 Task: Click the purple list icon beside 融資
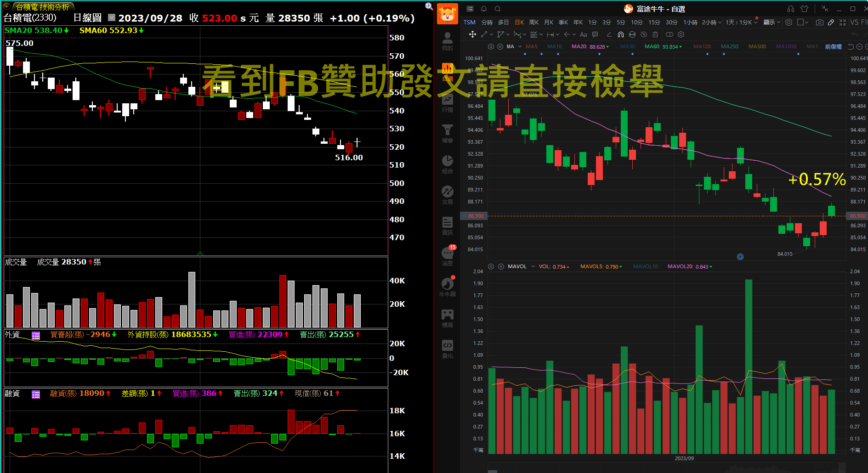pyautogui.click(x=36, y=394)
